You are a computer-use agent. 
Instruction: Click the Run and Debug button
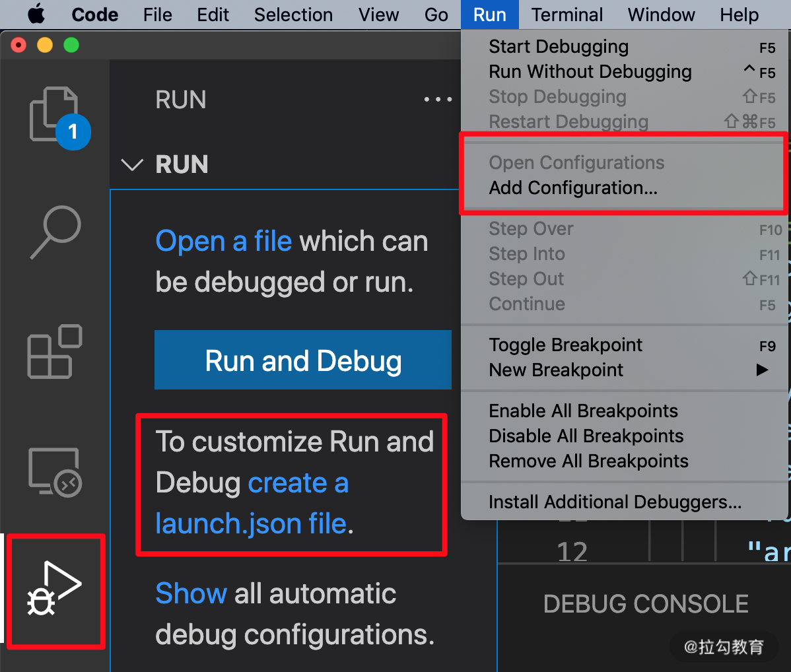coord(302,360)
